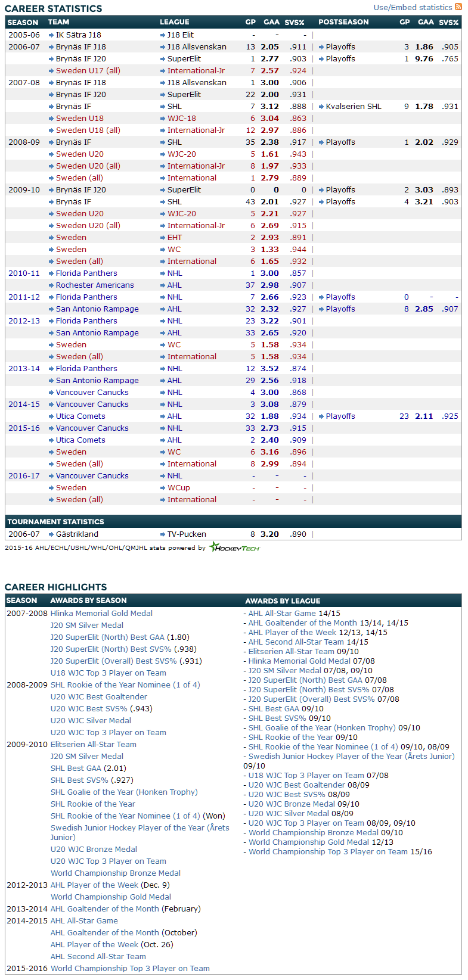Viewport: 468px width, 980px height.
Task: Click AHL Second All-Star Team in league awards
Action: click(x=296, y=642)
